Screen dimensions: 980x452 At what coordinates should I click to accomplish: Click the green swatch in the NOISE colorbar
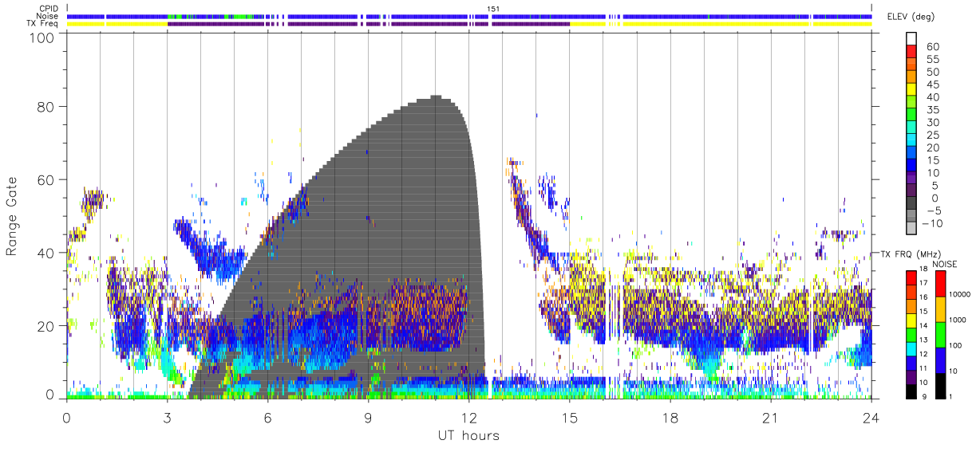click(940, 334)
